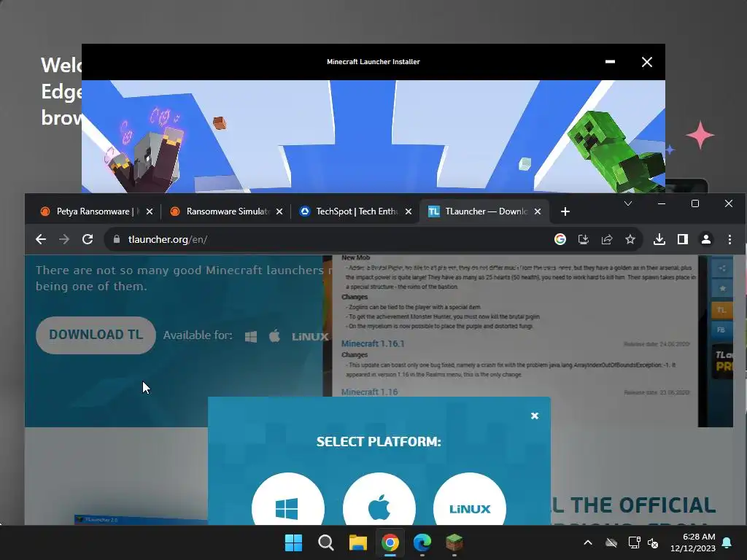Choose Linux in Select Platform popup

click(x=470, y=499)
